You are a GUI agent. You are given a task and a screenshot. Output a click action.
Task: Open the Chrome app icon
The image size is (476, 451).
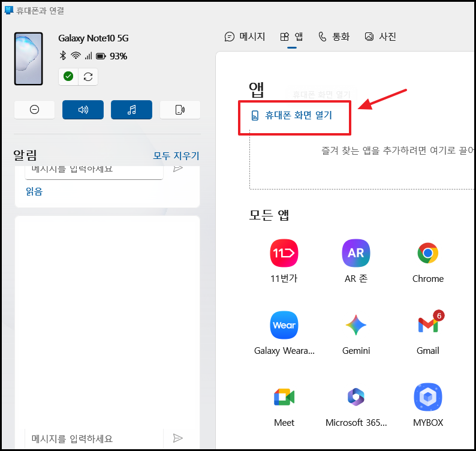(427, 253)
